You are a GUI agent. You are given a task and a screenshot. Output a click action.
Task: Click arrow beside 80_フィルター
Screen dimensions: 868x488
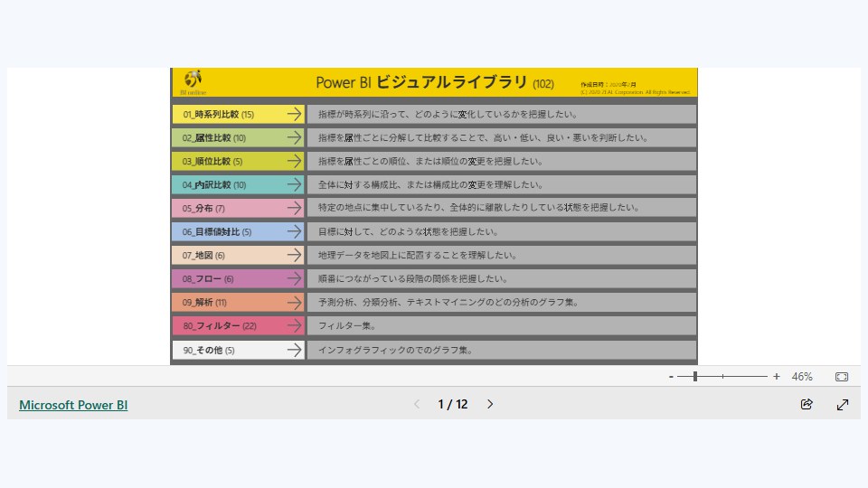(x=295, y=325)
